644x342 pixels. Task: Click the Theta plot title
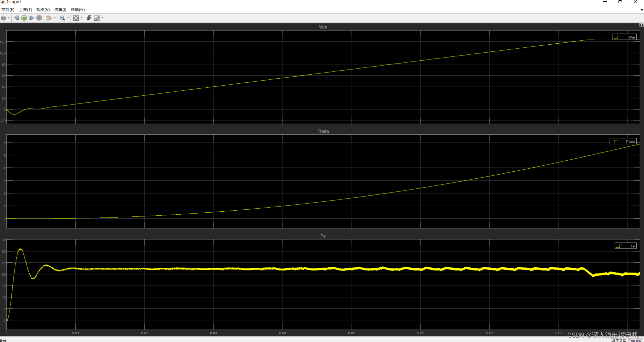(323, 131)
